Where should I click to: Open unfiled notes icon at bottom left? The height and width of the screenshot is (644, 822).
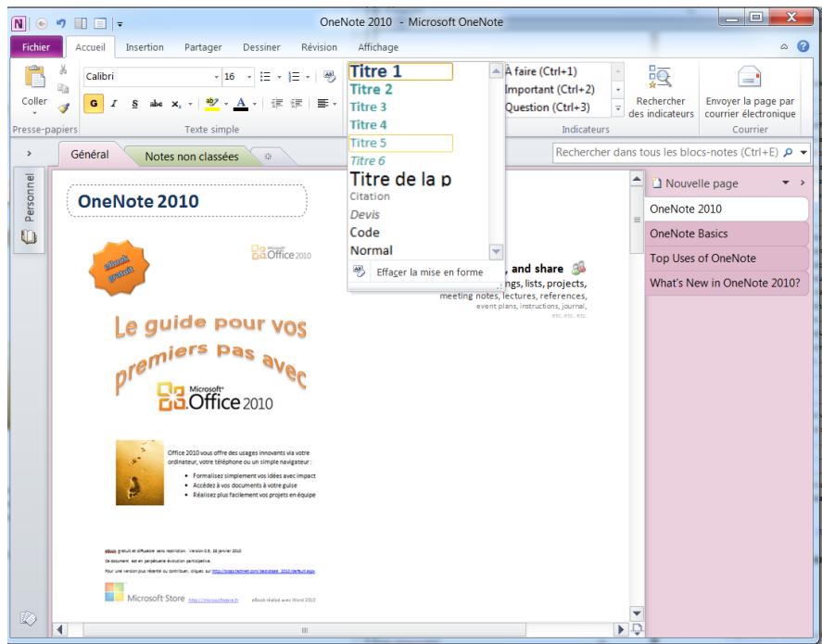coord(28,618)
